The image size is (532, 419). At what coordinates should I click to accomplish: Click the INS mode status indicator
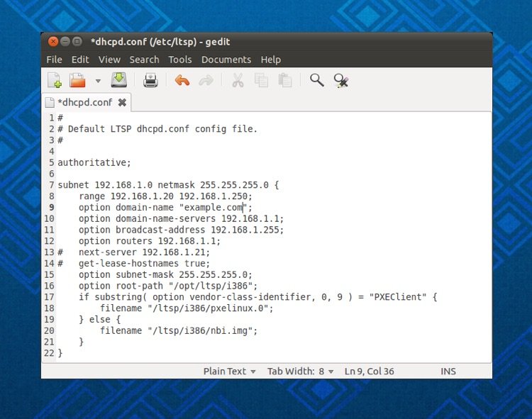pos(448,371)
